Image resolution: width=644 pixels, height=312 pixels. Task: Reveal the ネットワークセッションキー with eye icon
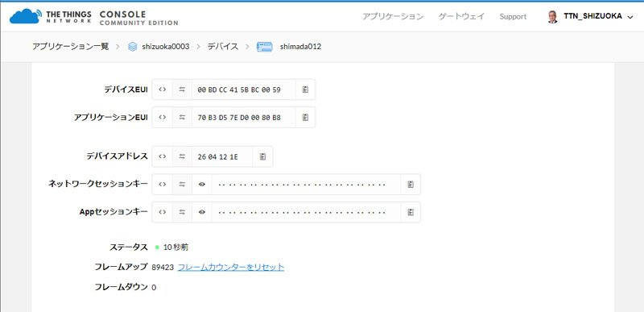click(202, 185)
